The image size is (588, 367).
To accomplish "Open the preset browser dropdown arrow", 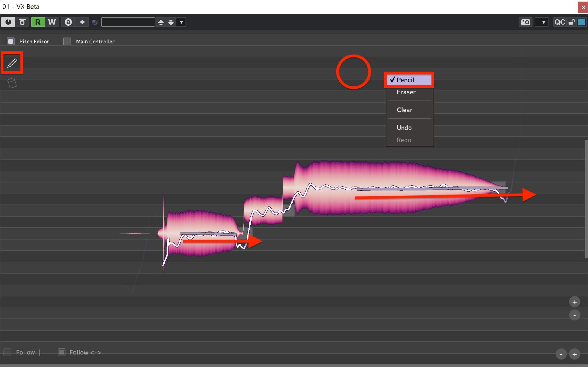I will click(x=181, y=22).
